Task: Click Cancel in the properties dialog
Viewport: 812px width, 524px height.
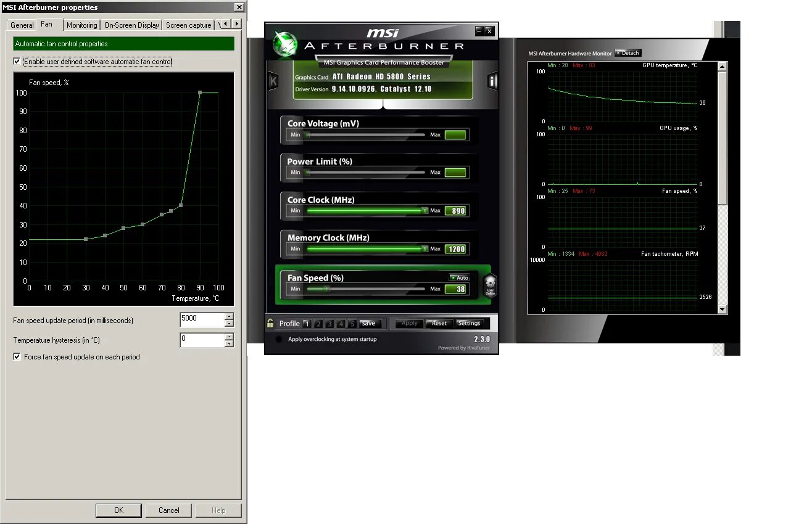Action: 168,510
